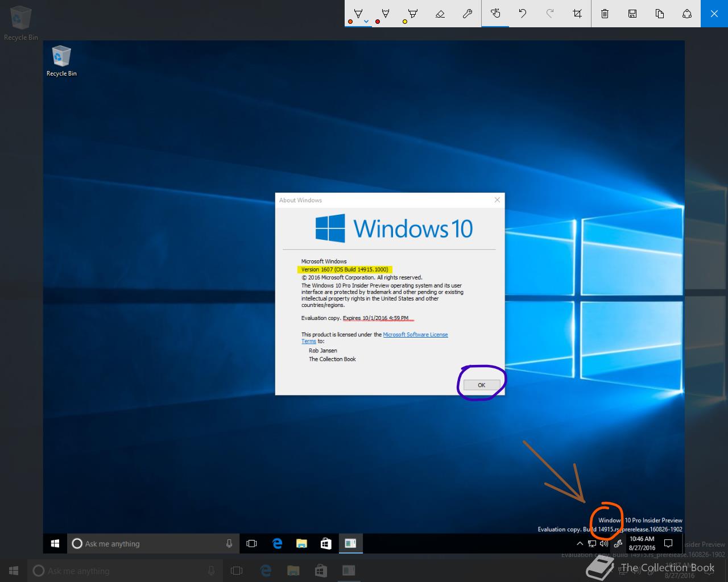Click 'Rob Jansen' licensee name
The width and height of the screenshot is (728, 582).
[x=323, y=351]
